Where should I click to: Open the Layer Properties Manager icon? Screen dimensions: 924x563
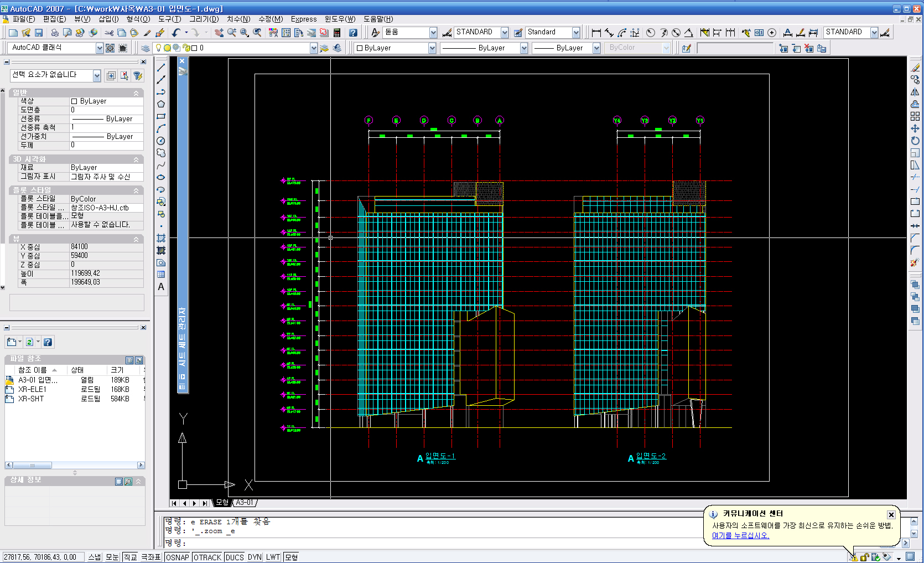pos(146,48)
